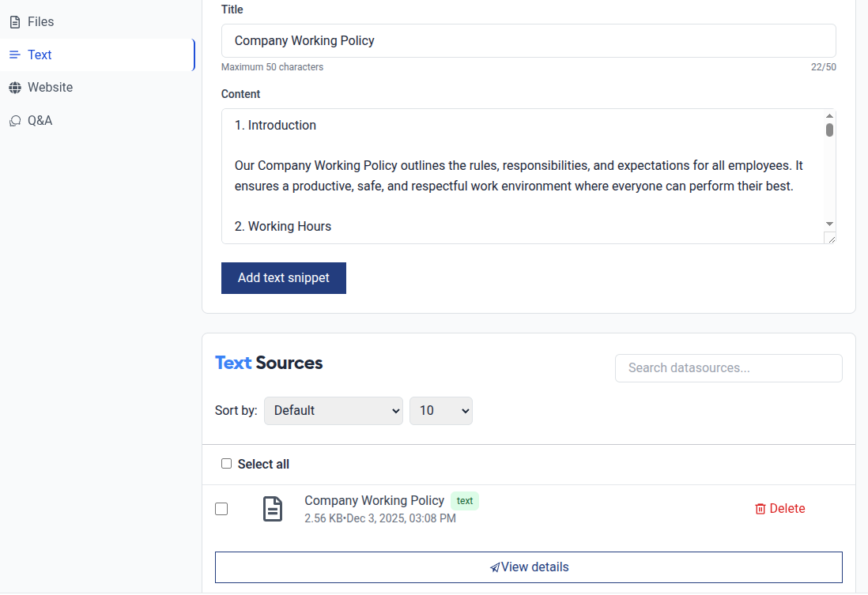Click the Add text snippet button
The height and width of the screenshot is (595, 868).
pyautogui.click(x=284, y=278)
